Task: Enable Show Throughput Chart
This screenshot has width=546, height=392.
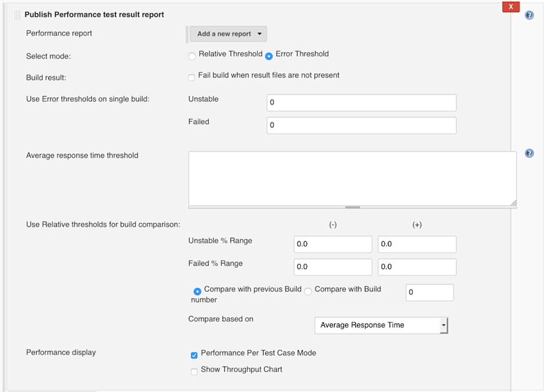Action: 194,371
